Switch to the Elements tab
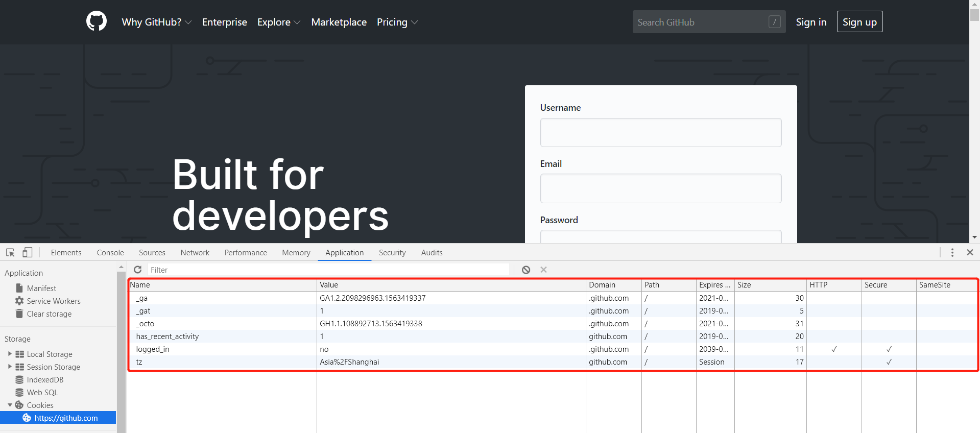980x433 pixels. click(x=66, y=252)
